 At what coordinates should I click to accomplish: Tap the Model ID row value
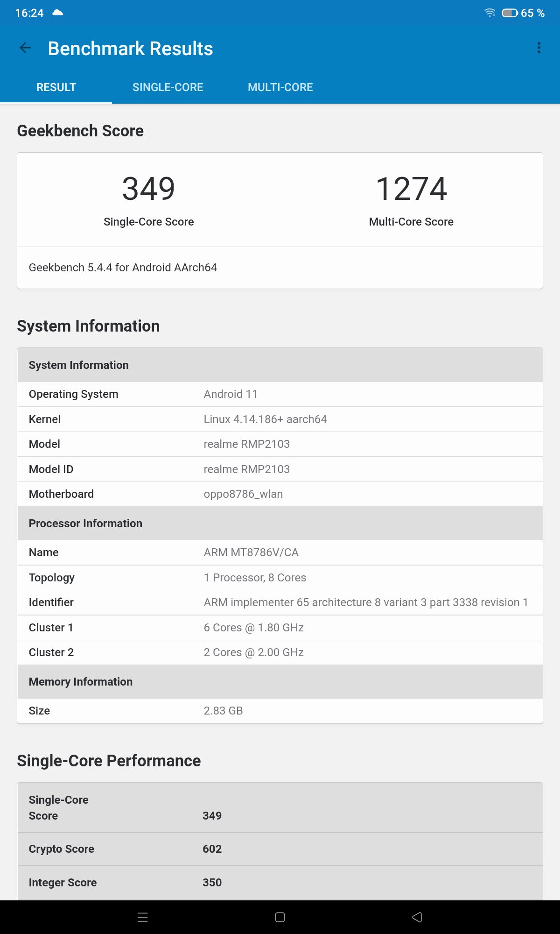click(246, 469)
